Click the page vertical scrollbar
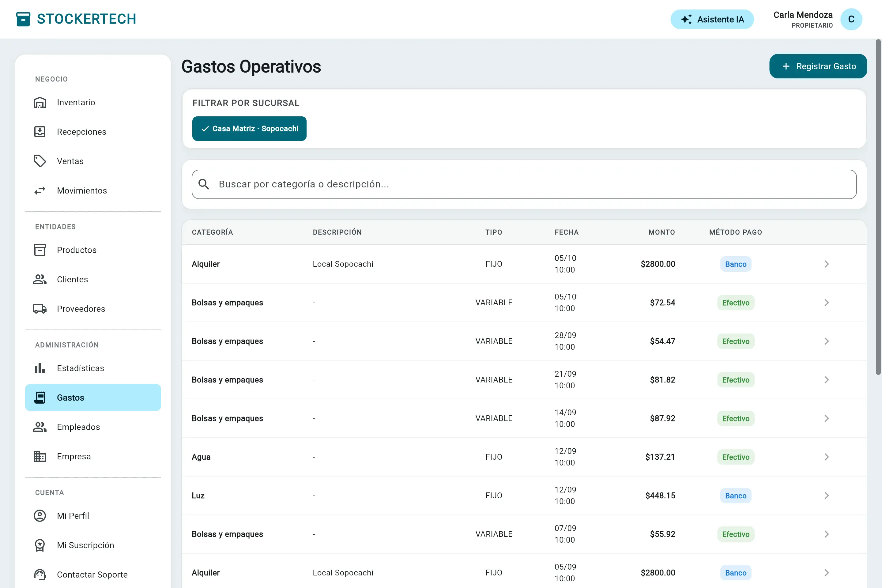 click(878, 207)
